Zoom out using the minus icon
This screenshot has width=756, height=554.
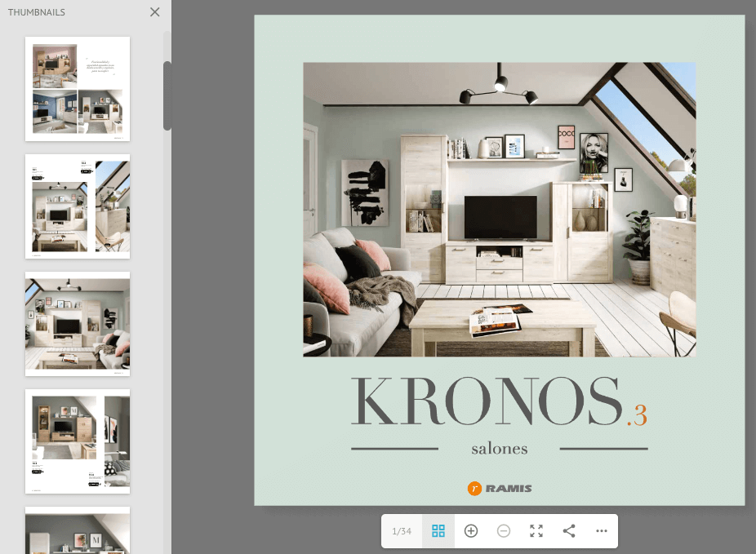pos(504,531)
